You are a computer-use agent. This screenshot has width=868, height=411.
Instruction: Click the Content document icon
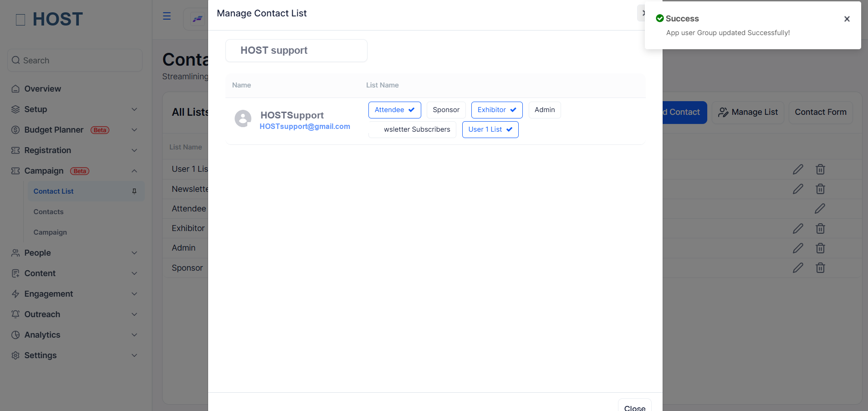click(x=15, y=273)
